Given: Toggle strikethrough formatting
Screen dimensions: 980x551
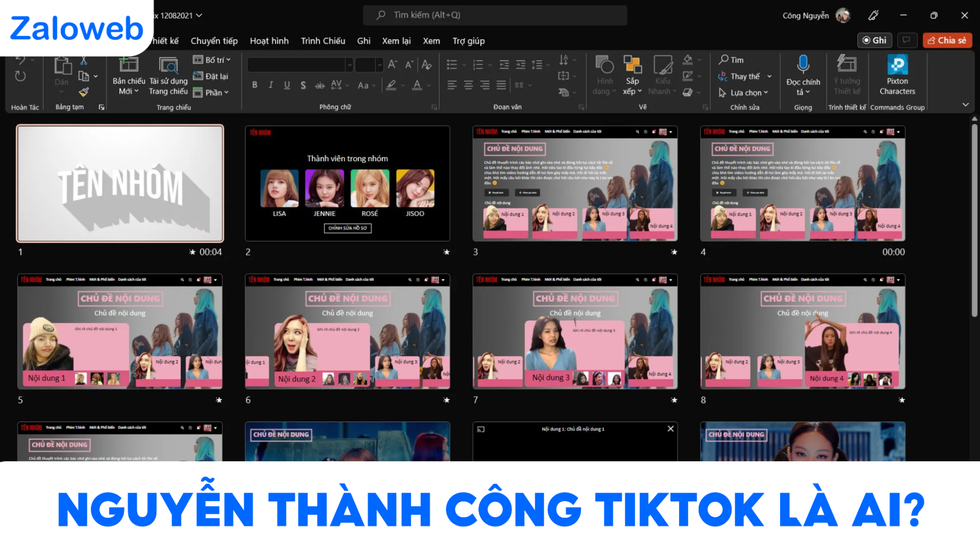Looking at the screenshot, I should [320, 85].
